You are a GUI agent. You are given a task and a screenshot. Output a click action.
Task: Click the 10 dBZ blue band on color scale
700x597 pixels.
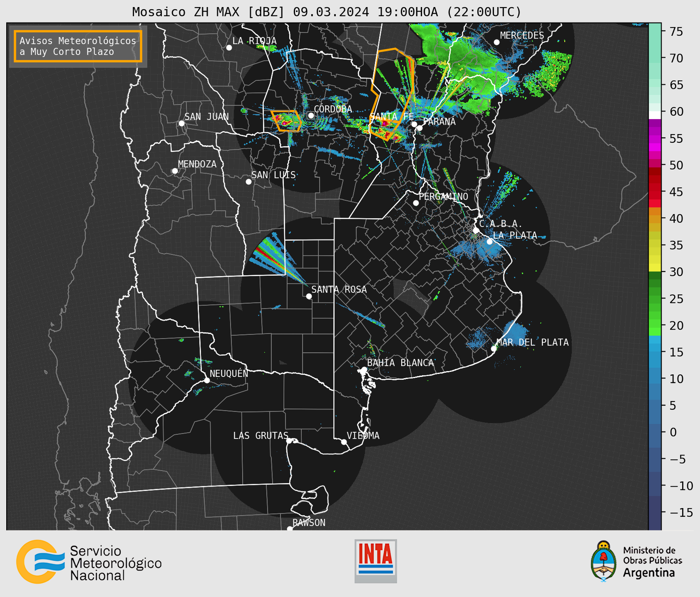coord(655,379)
